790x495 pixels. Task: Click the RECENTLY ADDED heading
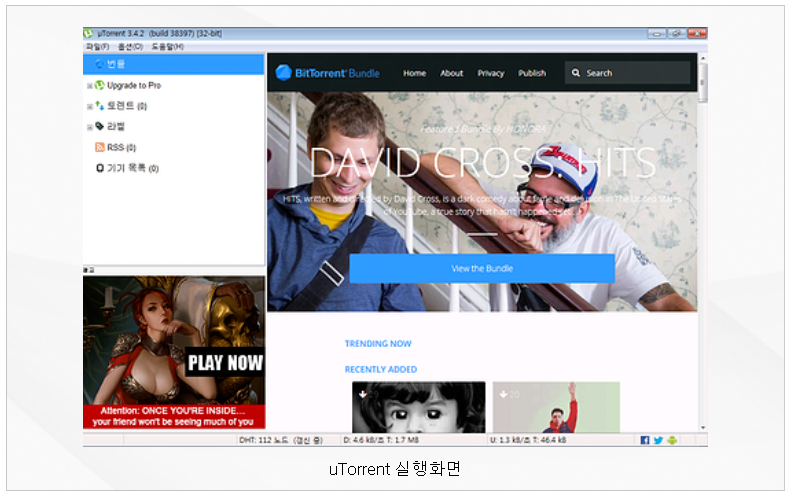381,369
